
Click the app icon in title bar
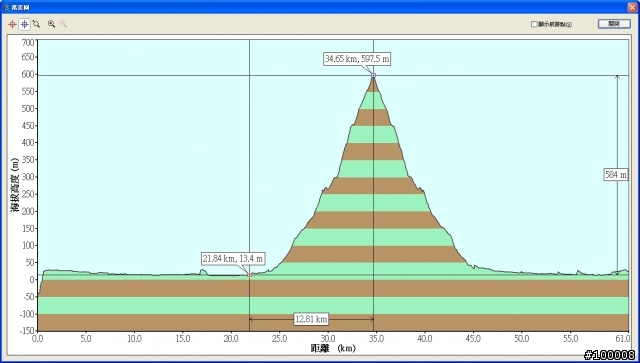tap(6, 7)
